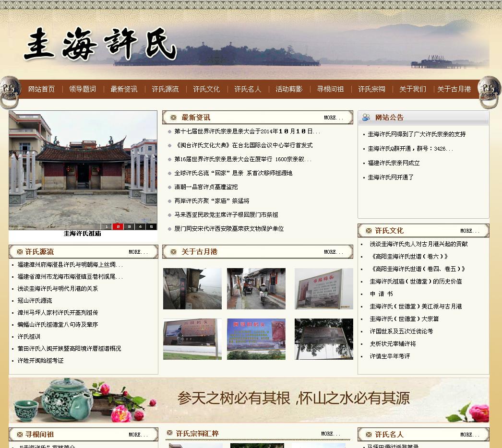The width and height of the screenshot is (502, 448).
Task: Open the street cyclist photo in 关于古月港
Action: click(x=256, y=289)
